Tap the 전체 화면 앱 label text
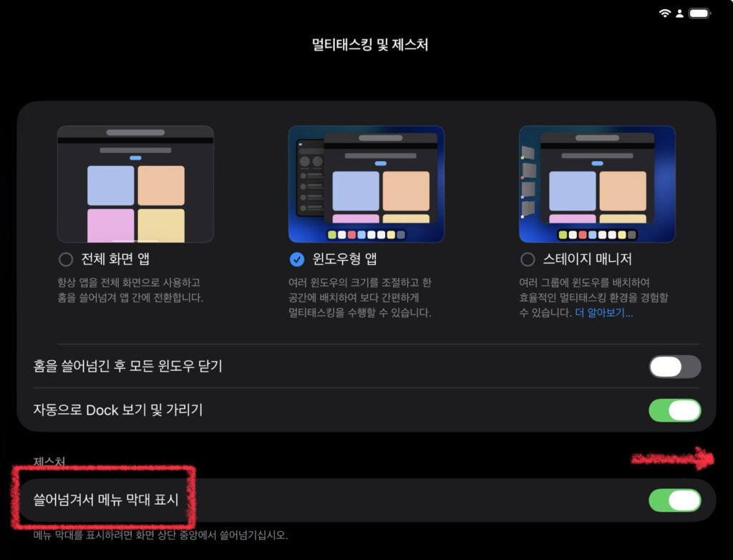The width and height of the screenshot is (733, 560). tap(115, 259)
